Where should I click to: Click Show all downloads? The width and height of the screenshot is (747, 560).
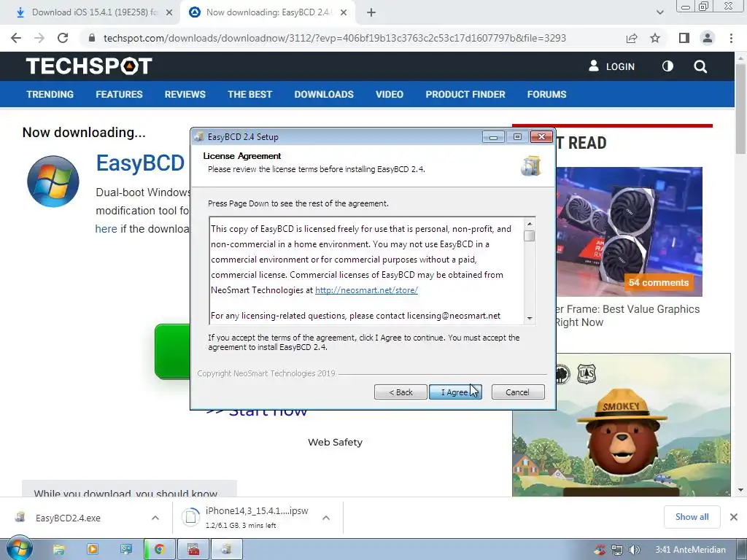692,517
